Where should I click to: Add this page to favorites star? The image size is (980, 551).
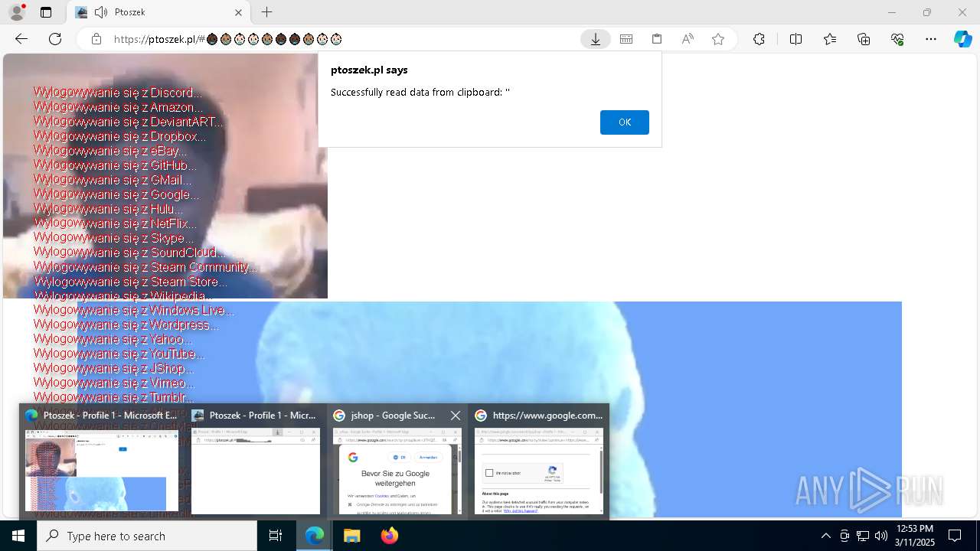click(x=718, y=39)
